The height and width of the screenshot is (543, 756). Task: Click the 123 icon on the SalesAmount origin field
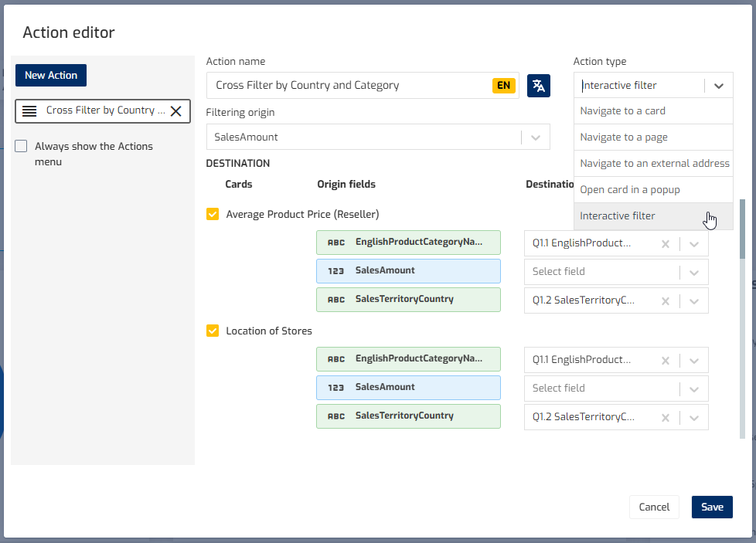click(x=335, y=270)
